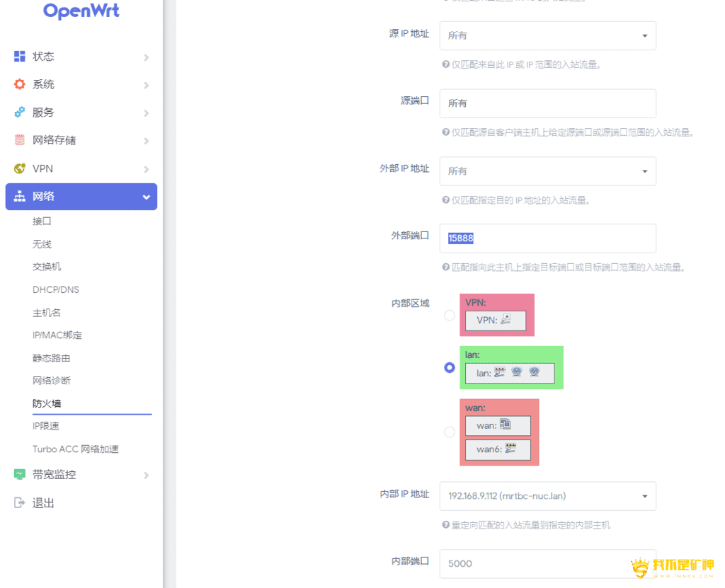Open the DHCP/DNS menu item

click(x=56, y=289)
